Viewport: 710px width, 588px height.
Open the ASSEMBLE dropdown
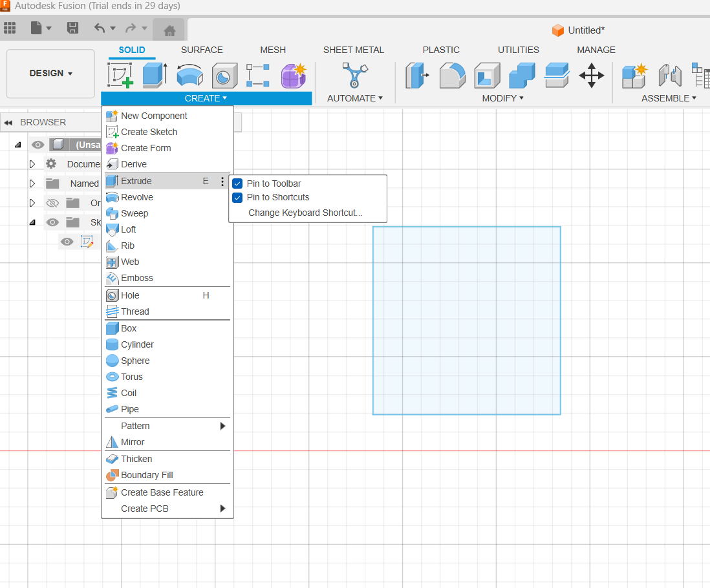[669, 98]
